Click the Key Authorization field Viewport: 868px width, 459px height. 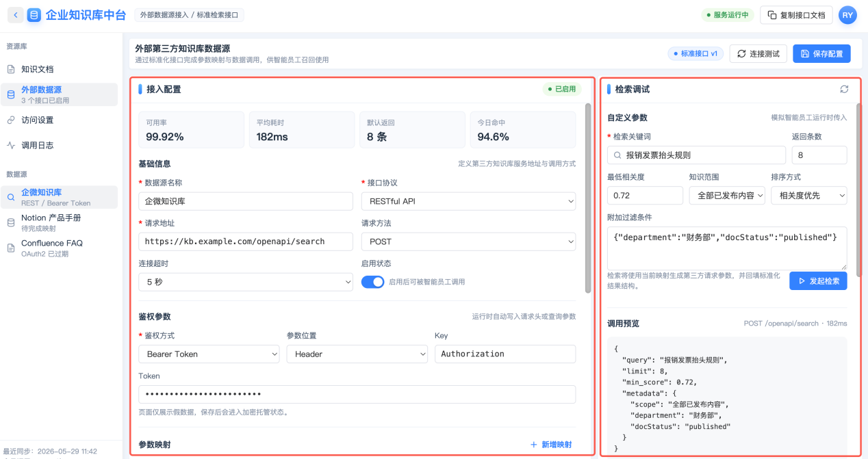point(505,354)
